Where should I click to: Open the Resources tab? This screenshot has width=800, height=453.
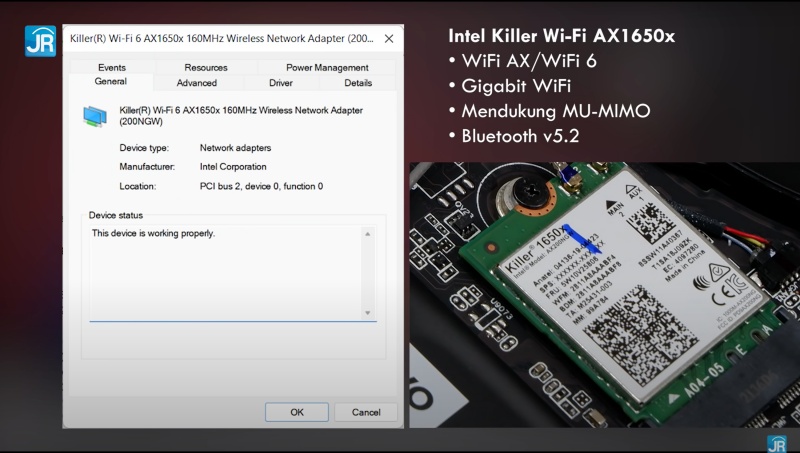point(205,67)
